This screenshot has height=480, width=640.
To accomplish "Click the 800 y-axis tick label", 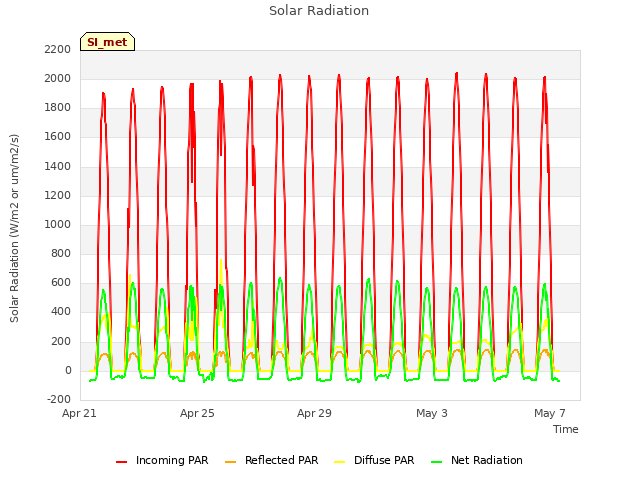I will (x=61, y=253).
